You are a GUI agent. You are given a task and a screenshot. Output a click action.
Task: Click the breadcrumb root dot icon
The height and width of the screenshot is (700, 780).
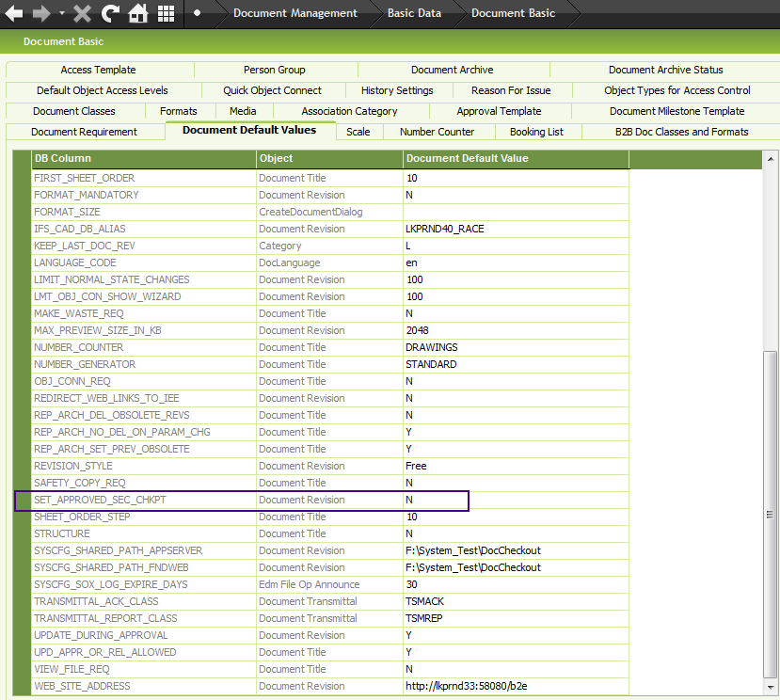pyautogui.click(x=197, y=13)
